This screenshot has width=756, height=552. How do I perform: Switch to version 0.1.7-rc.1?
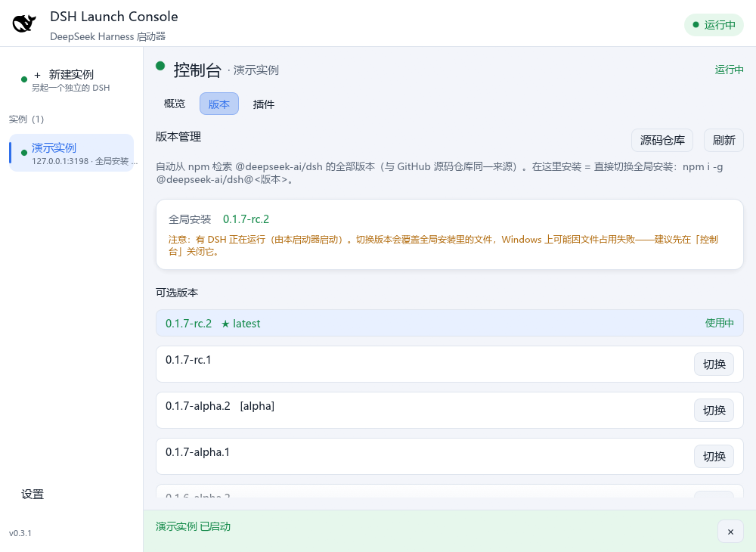coord(714,364)
